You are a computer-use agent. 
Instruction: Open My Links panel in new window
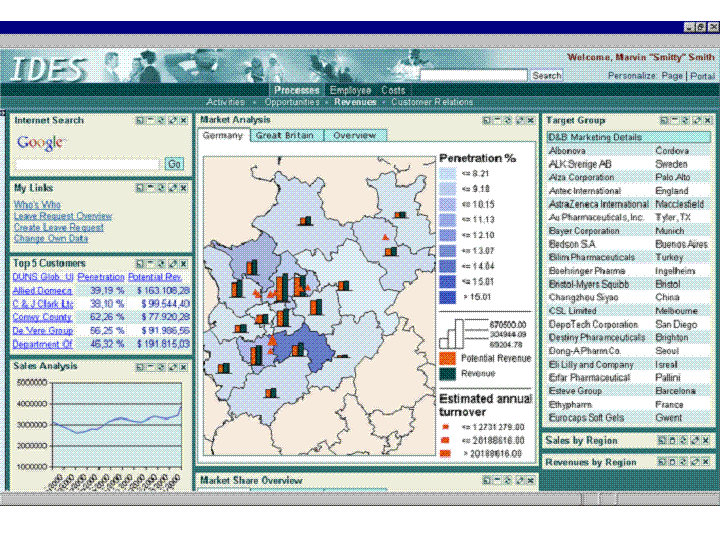click(140, 188)
